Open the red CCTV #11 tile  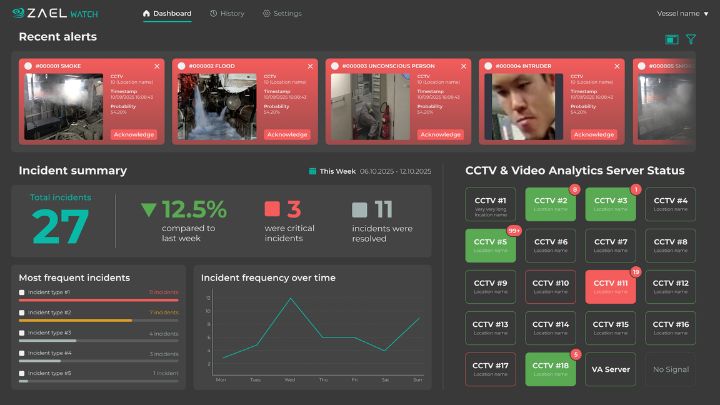click(610, 287)
